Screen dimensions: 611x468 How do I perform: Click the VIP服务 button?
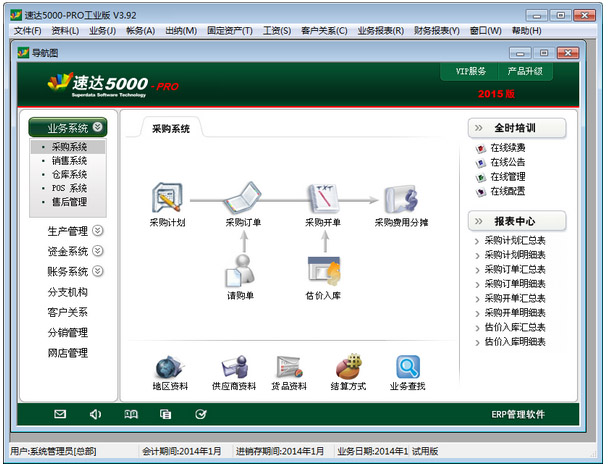pyautogui.click(x=471, y=71)
